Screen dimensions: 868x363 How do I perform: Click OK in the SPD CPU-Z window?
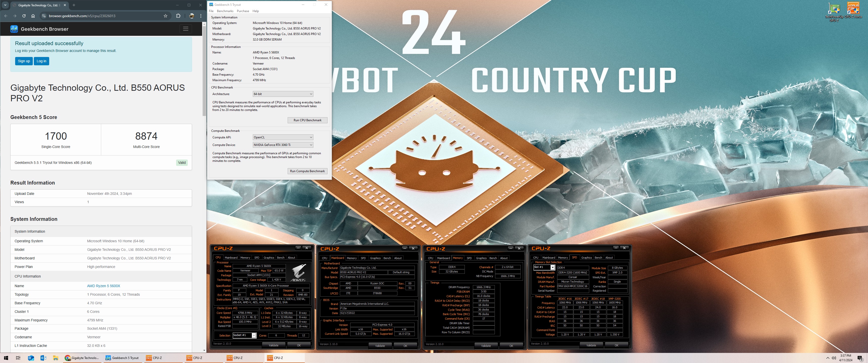coord(616,346)
